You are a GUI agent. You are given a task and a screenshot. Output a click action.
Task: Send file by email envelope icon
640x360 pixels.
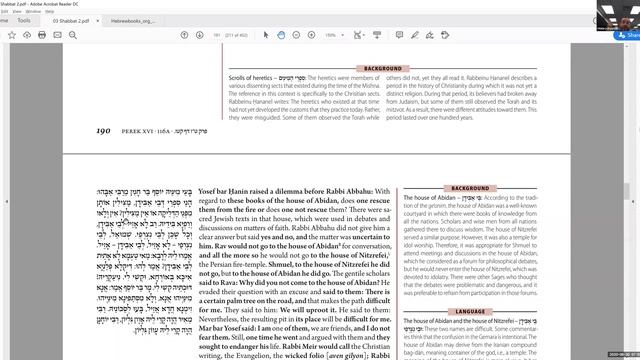point(58,35)
